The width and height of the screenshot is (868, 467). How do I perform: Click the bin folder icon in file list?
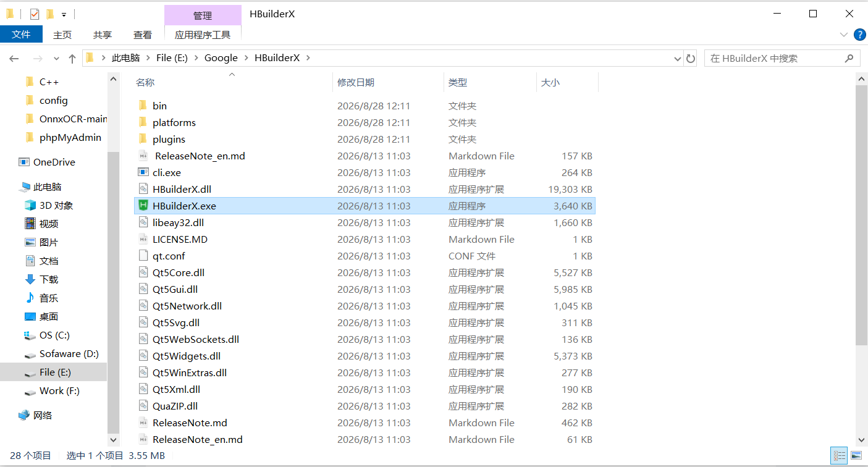point(143,106)
